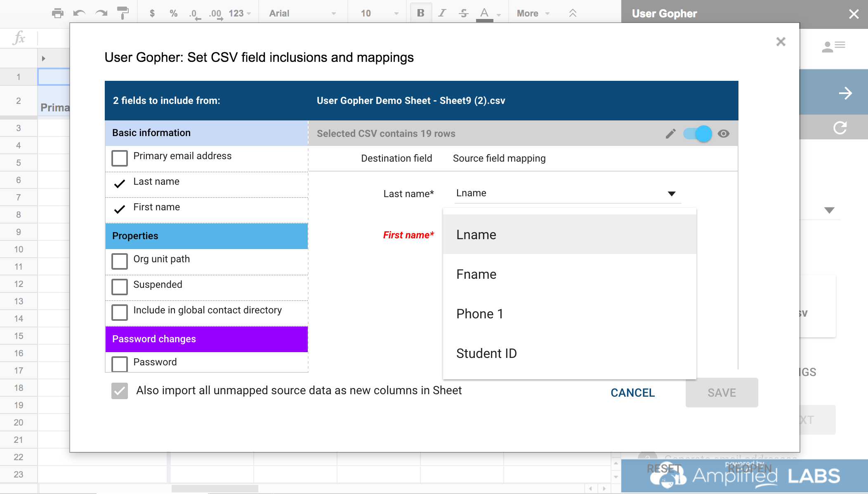Toggle strikethrough formatting button
Screen dimensions: 868x494
[463, 13]
